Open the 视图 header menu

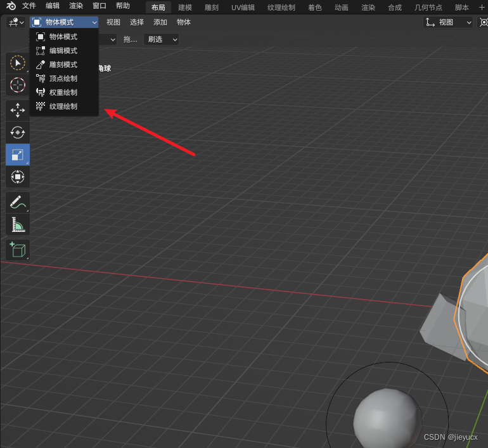coord(113,22)
